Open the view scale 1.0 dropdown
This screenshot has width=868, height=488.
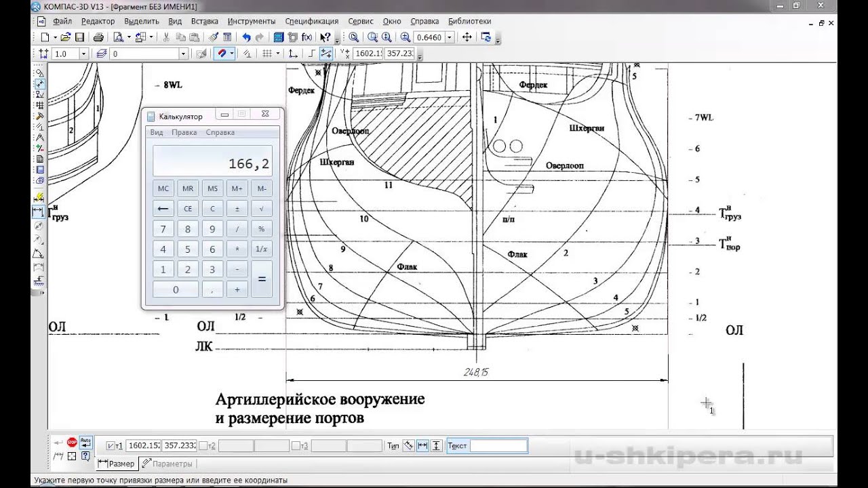pyautogui.click(x=84, y=54)
